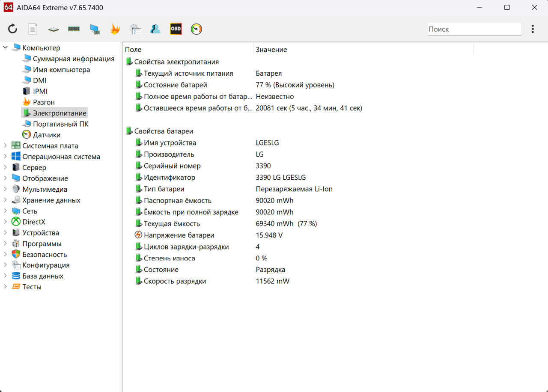Click the user silhouette toolbar icon
This screenshot has height=392, width=548.
coord(155,29)
